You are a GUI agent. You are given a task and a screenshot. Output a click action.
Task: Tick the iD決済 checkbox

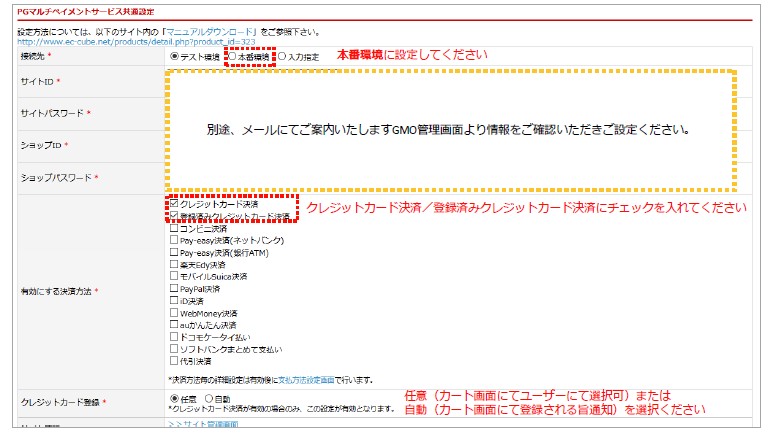[x=174, y=300]
